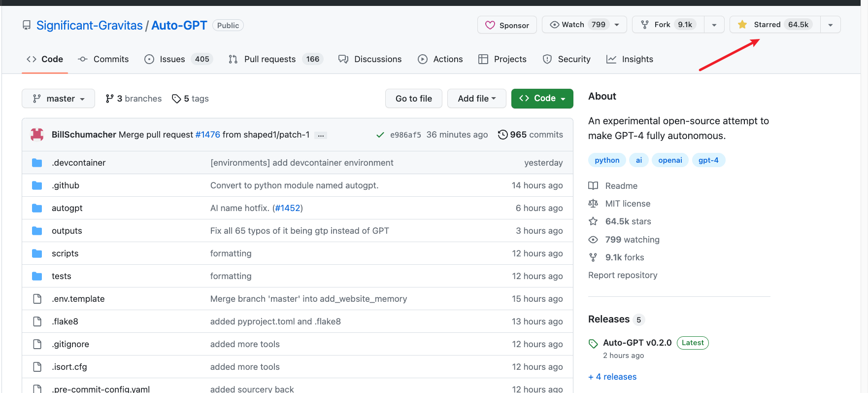Open pull request #1476 link
868x393 pixels.
[x=208, y=135]
